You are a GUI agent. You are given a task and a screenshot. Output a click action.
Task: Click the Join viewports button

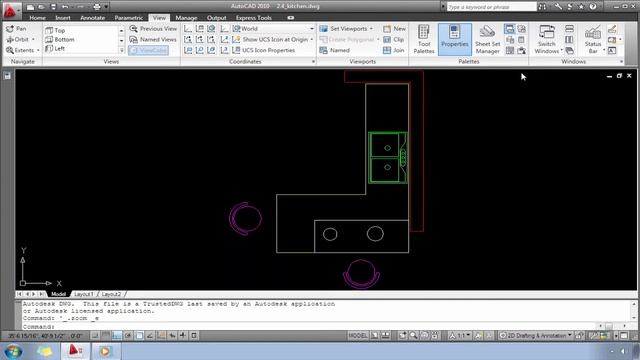coord(394,50)
